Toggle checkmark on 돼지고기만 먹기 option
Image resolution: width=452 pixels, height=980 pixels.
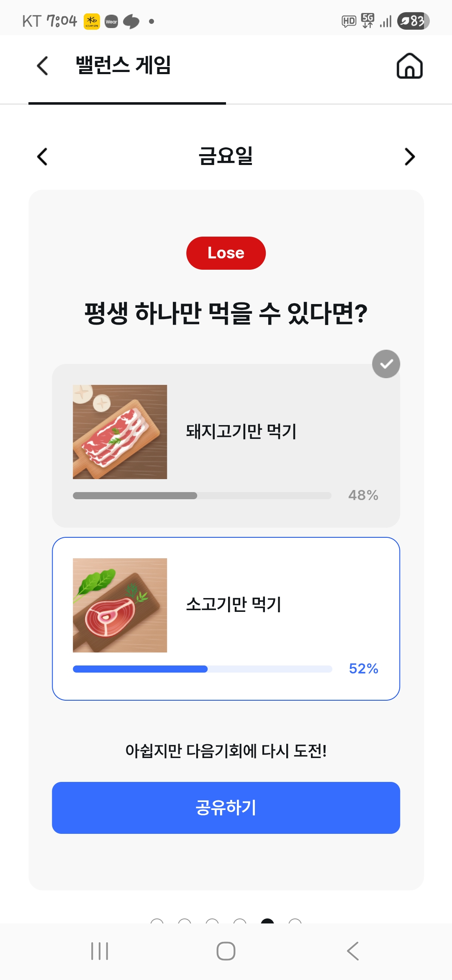click(x=386, y=364)
